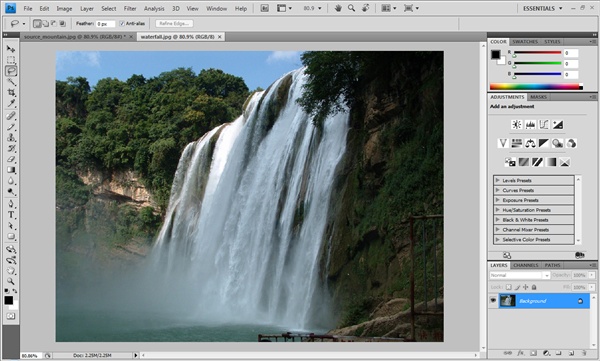Select the Brush tool

(11, 127)
